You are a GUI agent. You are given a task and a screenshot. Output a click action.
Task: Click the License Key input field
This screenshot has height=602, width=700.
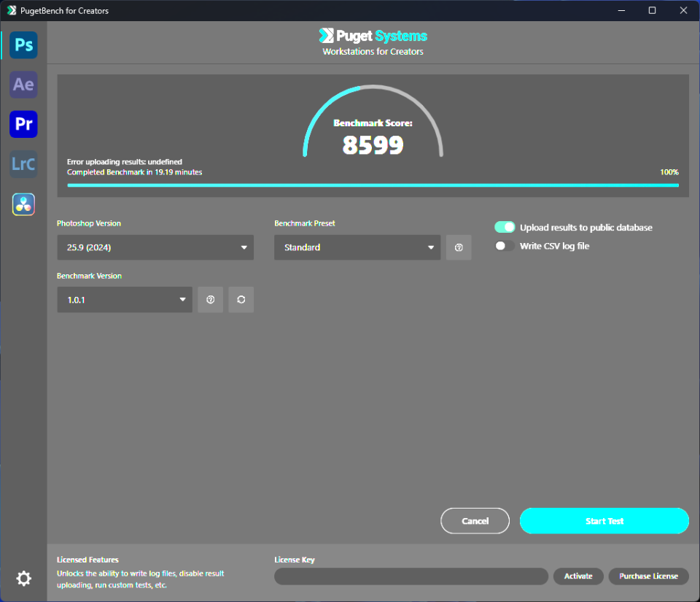(411, 576)
